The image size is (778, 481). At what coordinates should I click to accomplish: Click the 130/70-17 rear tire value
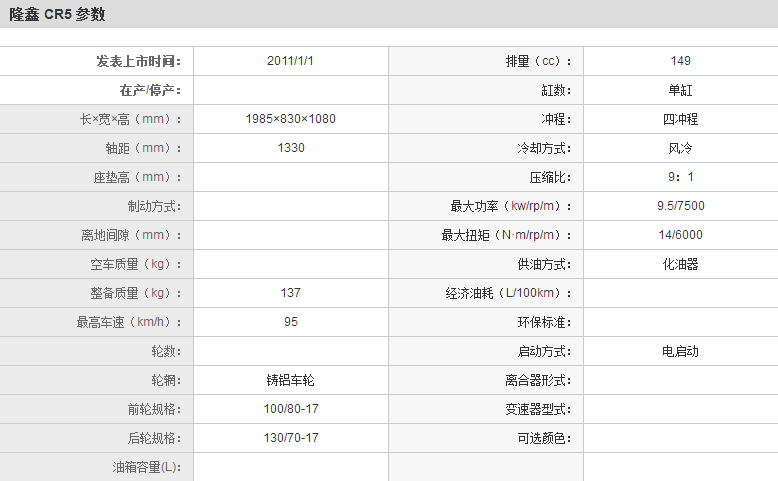click(290, 438)
